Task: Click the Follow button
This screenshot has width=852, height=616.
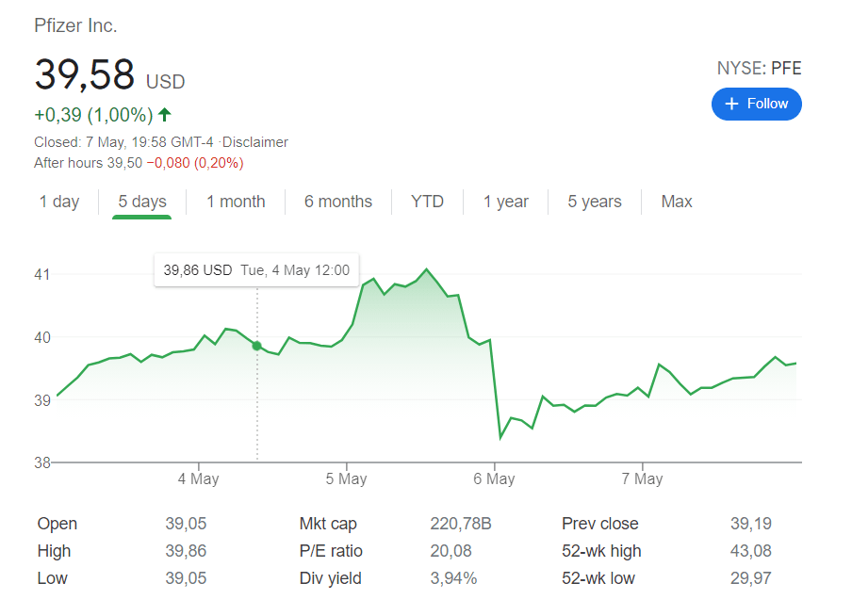Action: pos(756,104)
